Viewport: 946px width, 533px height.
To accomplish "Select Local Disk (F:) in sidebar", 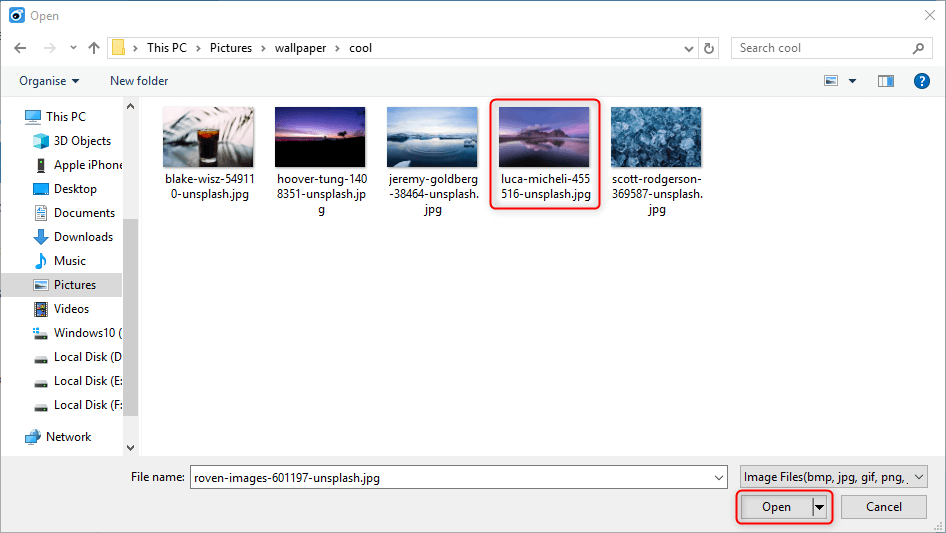I will coord(87,405).
